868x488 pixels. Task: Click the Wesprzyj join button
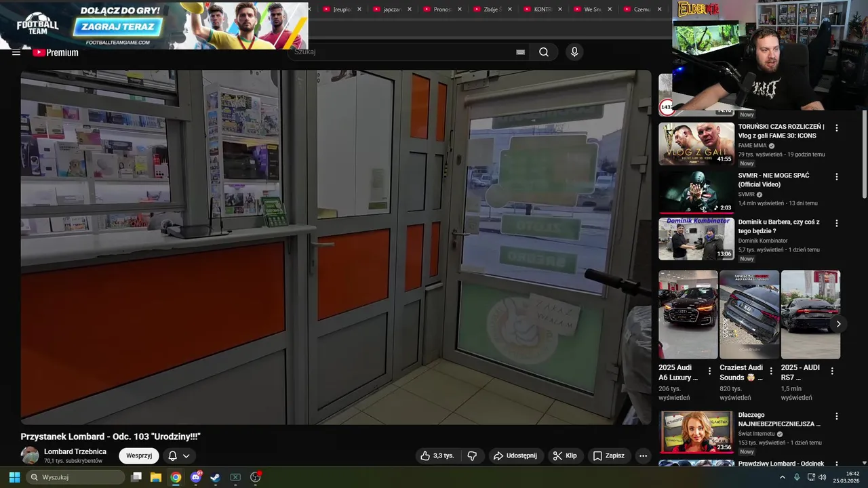(139, 455)
